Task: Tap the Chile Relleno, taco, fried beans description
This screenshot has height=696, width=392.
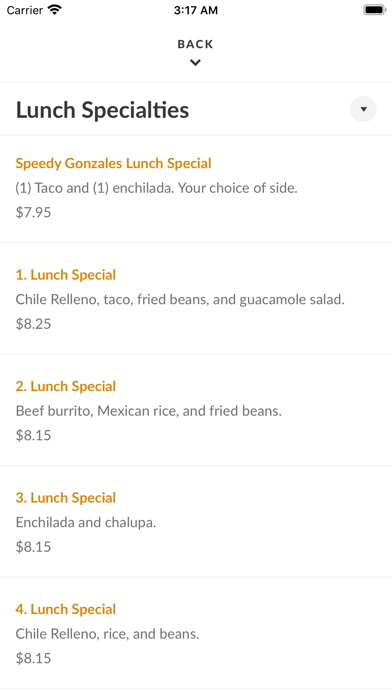Action: [x=180, y=300]
